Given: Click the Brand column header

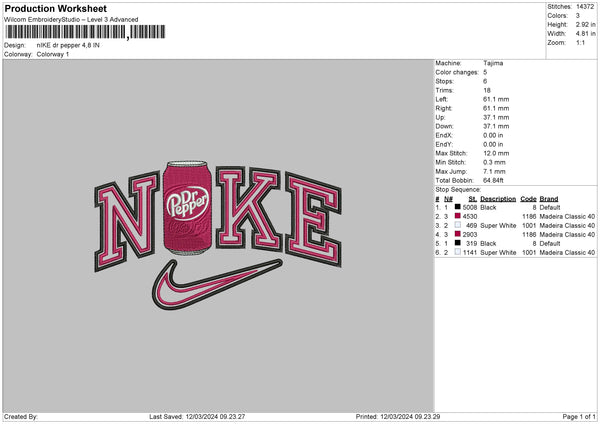Looking at the screenshot, I should click(x=549, y=199).
